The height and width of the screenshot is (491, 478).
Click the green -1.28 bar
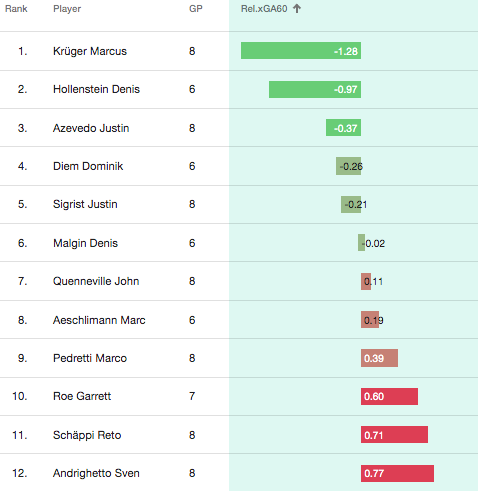301,51
